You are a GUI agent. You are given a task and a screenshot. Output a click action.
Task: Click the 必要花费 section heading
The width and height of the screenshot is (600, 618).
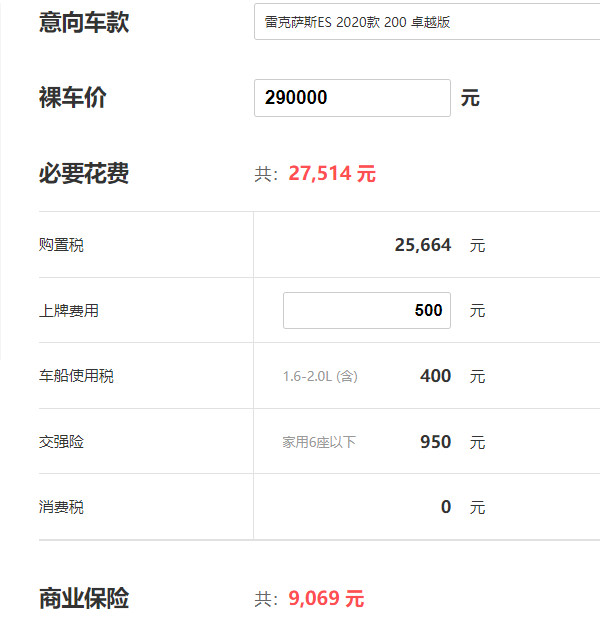tap(83, 174)
